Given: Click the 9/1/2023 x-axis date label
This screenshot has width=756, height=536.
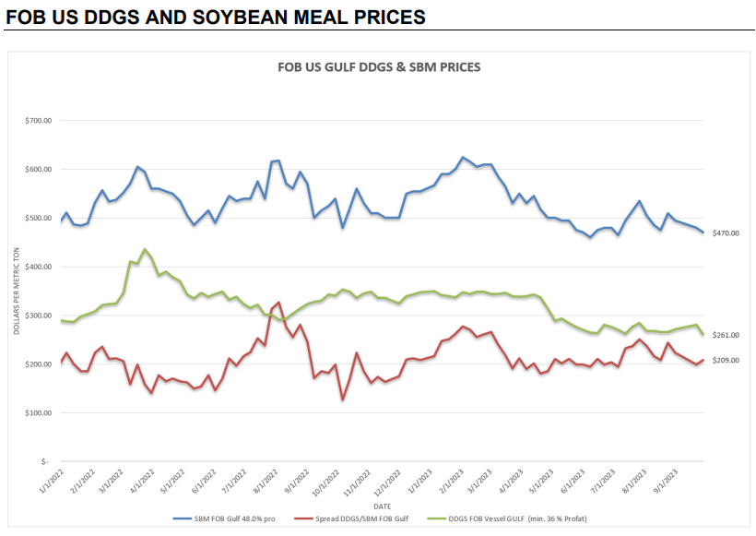Looking at the screenshot, I should click(x=666, y=481).
